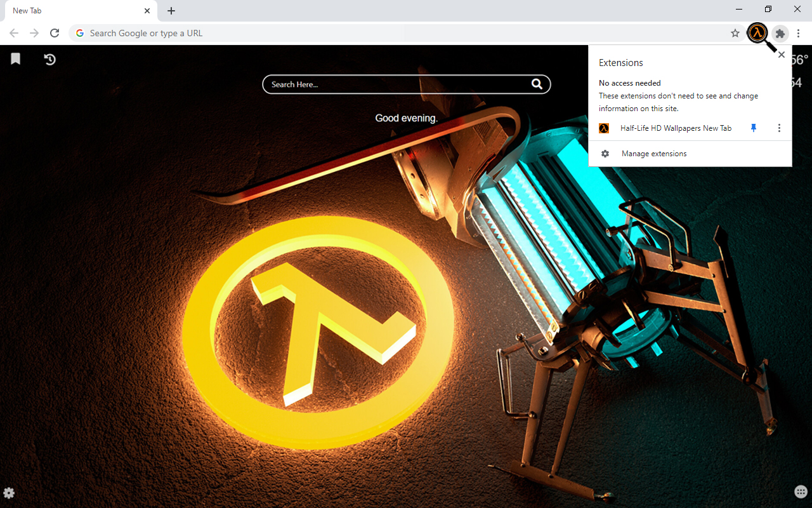Image resolution: width=812 pixels, height=508 pixels.
Task: Click the search magnifier in wallpaper search box
Action: click(x=537, y=84)
